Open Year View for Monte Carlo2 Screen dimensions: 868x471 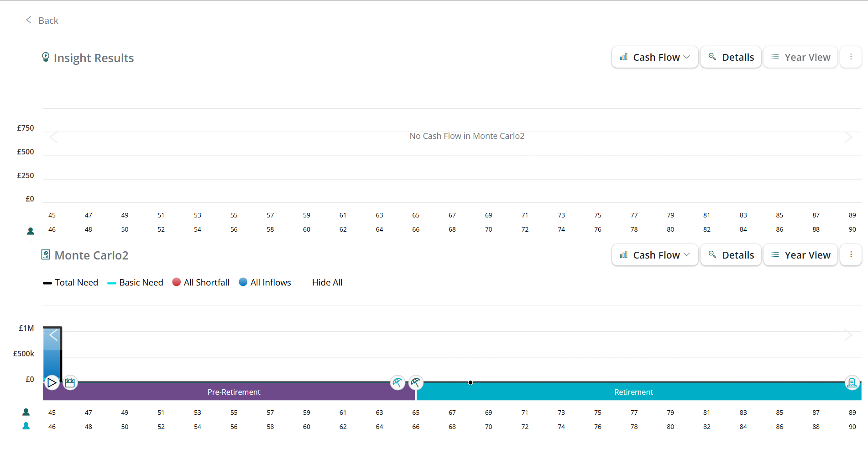(800, 255)
